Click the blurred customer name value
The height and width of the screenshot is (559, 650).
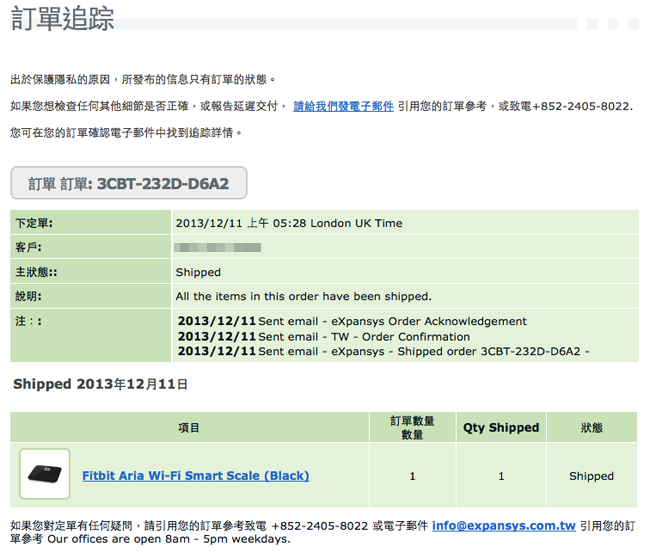[218, 248]
